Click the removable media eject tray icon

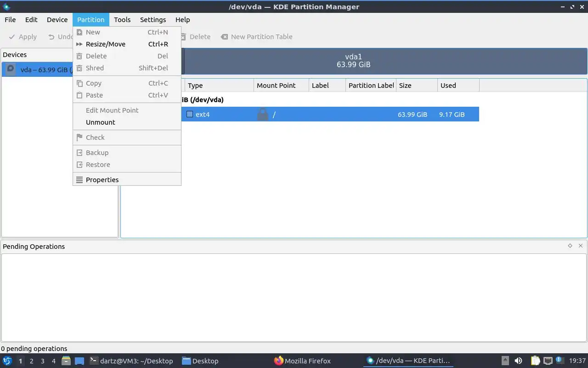505,361
